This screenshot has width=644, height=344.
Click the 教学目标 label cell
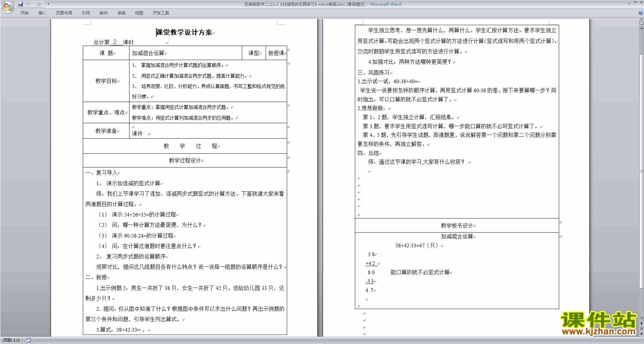point(106,81)
